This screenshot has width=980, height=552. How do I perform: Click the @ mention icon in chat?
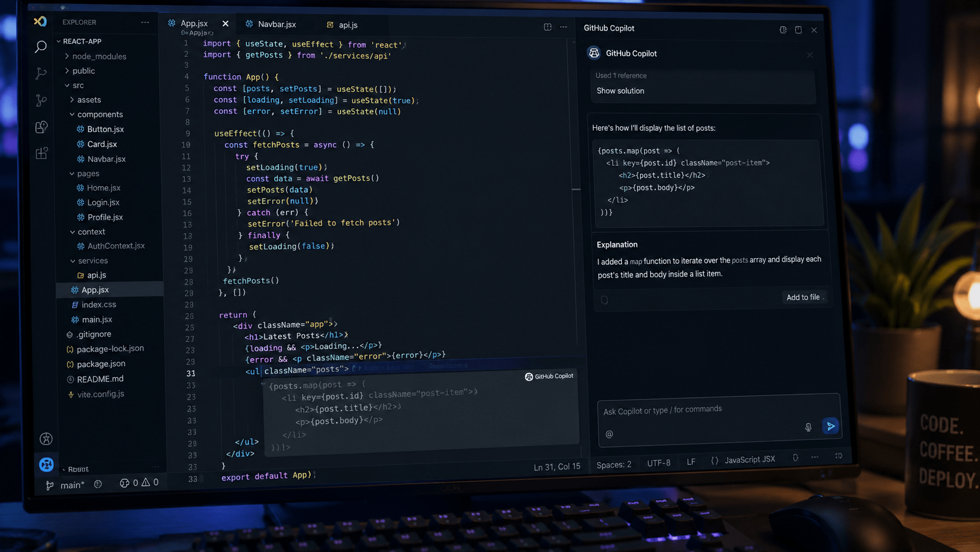(609, 434)
